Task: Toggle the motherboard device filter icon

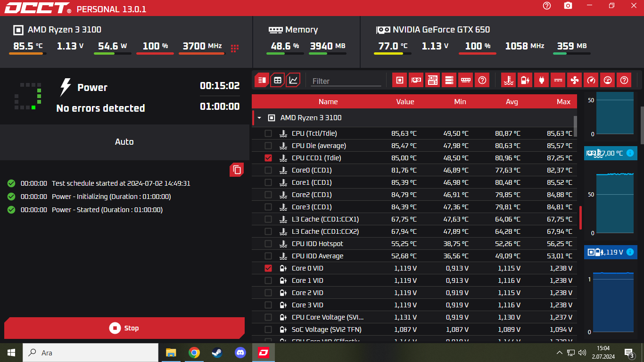Action: pos(432,80)
